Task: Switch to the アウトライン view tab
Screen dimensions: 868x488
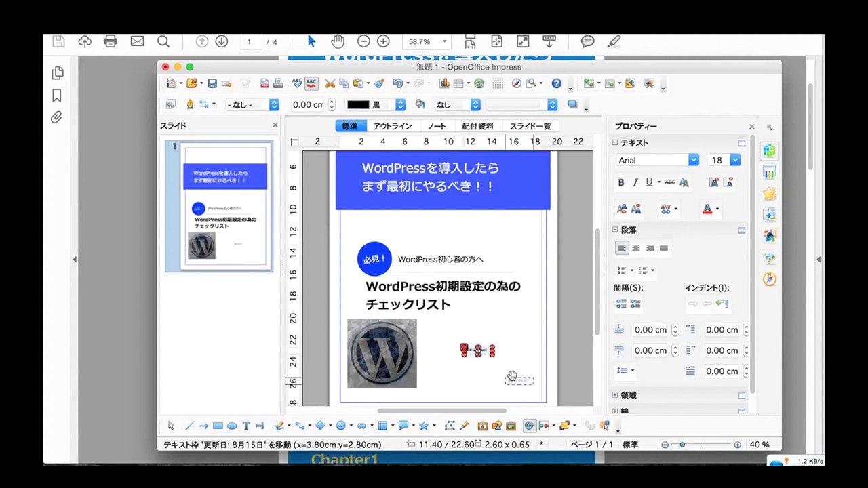Action: [392, 126]
